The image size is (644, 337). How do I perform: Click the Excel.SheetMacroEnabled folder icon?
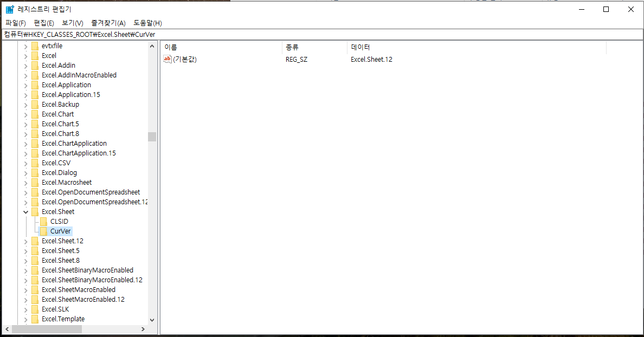click(x=35, y=290)
